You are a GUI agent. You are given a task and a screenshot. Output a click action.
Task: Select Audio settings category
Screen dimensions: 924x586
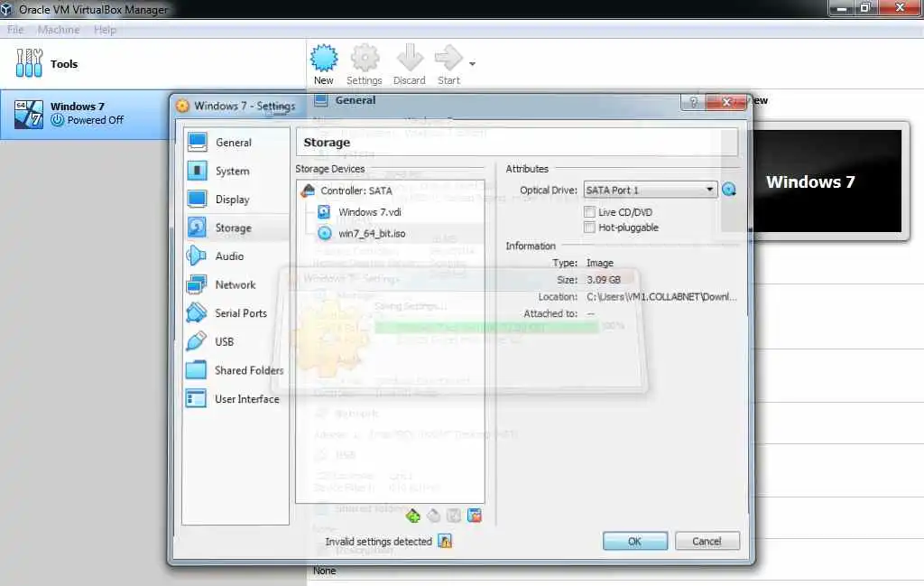coord(236,256)
